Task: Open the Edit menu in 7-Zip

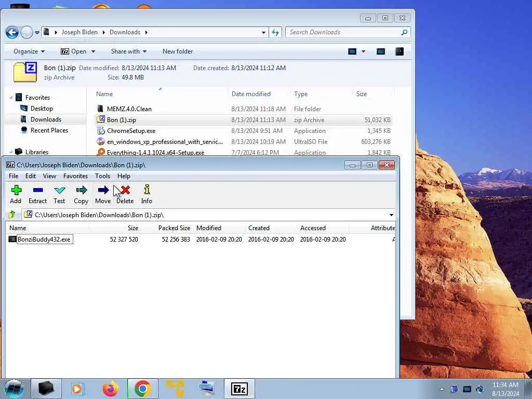Action: (x=31, y=176)
